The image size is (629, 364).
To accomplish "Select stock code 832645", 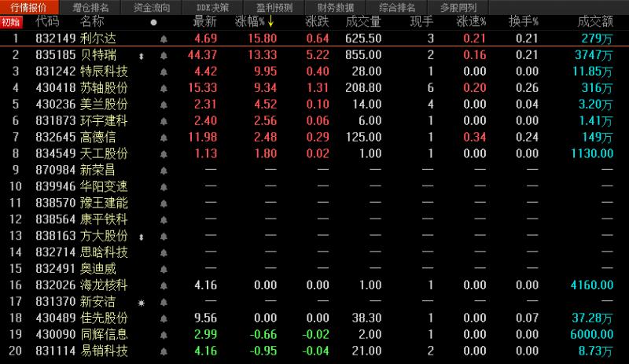I will tap(55, 138).
